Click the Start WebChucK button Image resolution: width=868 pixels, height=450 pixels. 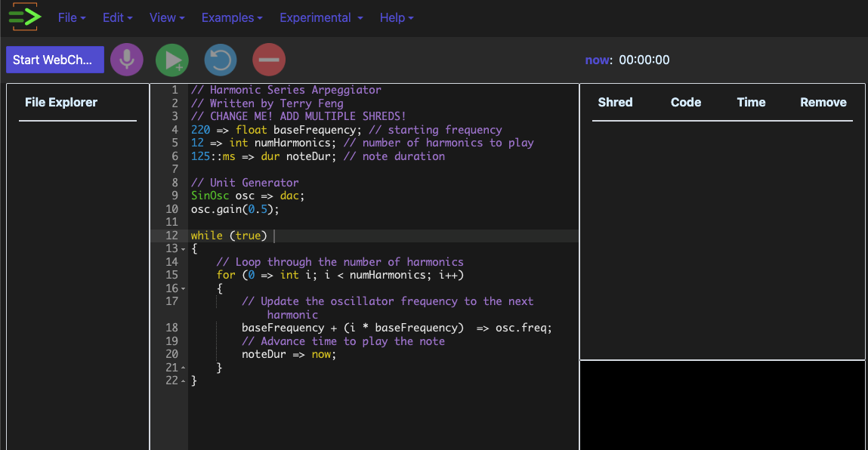(x=55, y=60)
